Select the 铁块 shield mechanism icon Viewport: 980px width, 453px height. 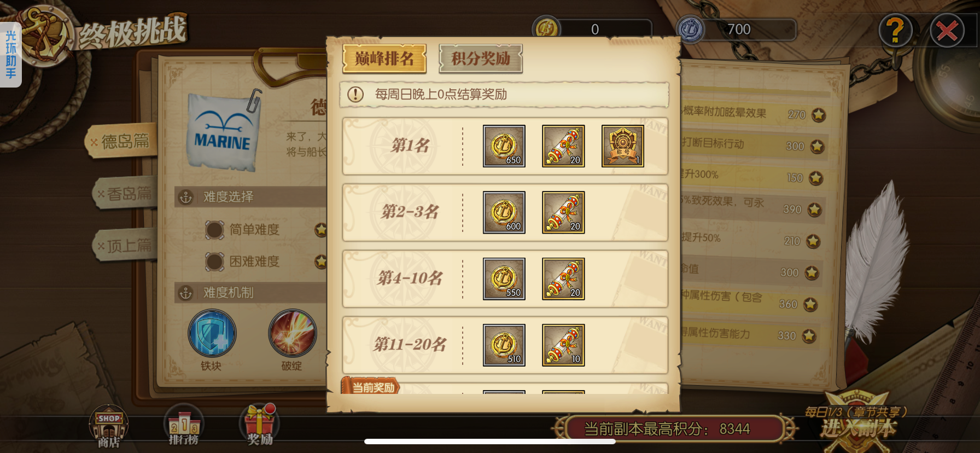coord(212,333)
